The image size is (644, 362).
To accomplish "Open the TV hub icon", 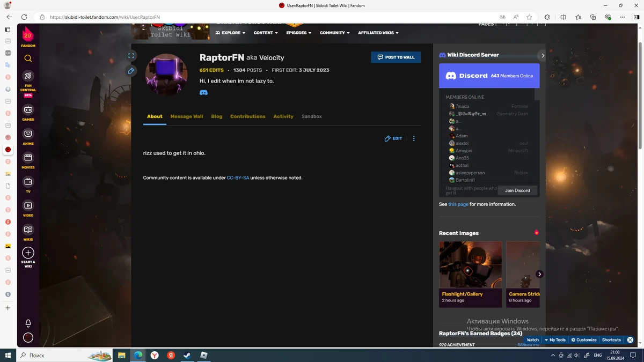I will click(28, 181).
